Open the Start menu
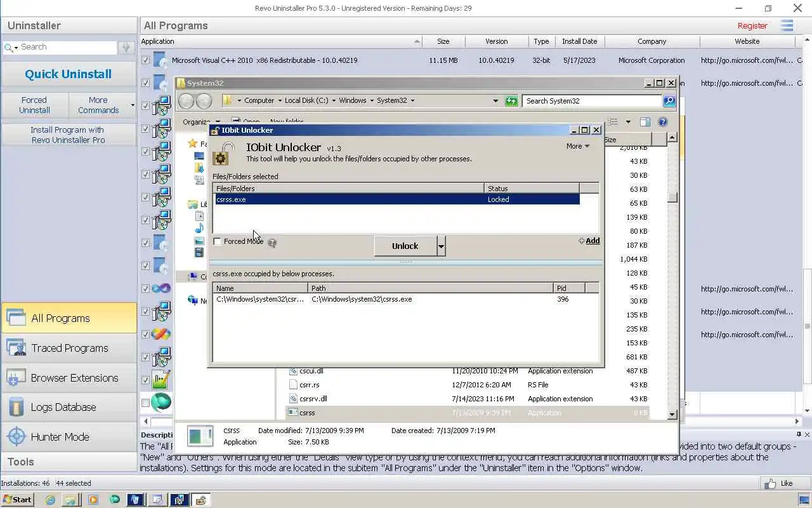This screenshot has height=508, width=812. [17, 500]
